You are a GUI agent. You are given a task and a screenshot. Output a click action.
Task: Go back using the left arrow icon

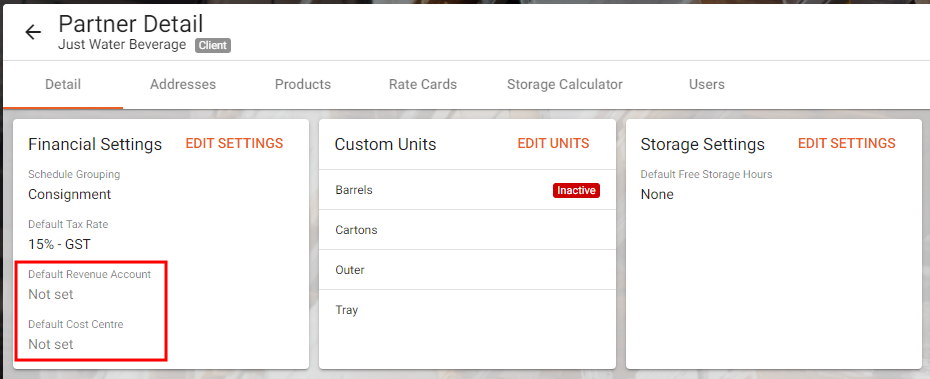(x=33, y=32)
